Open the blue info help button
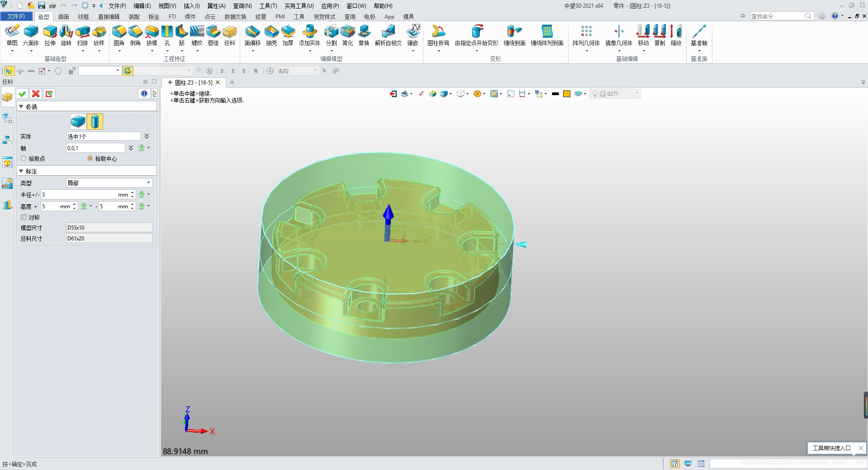This screenshot has height=470, width=868. click(144, 94)
